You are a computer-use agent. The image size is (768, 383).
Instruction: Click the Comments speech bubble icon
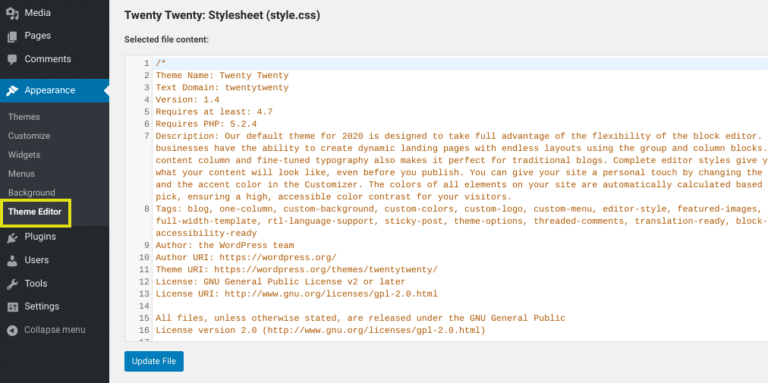point(13,59)
